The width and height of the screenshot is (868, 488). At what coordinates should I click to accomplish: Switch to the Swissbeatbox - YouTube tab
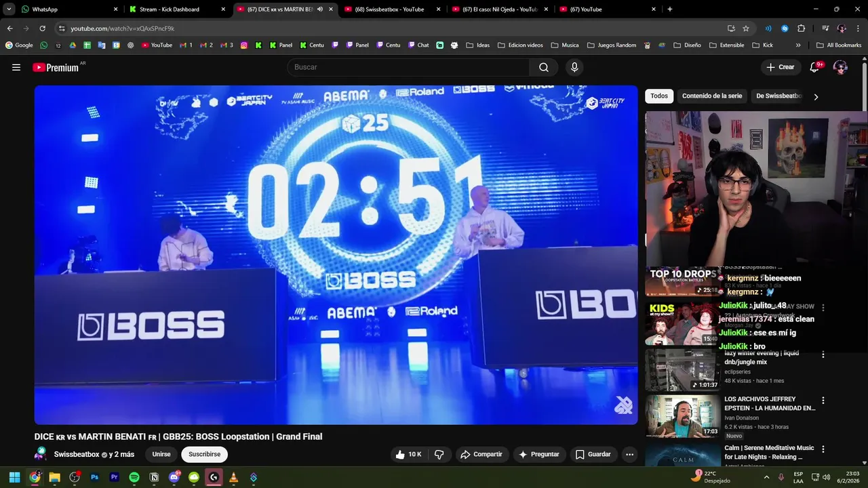point(393,9)
